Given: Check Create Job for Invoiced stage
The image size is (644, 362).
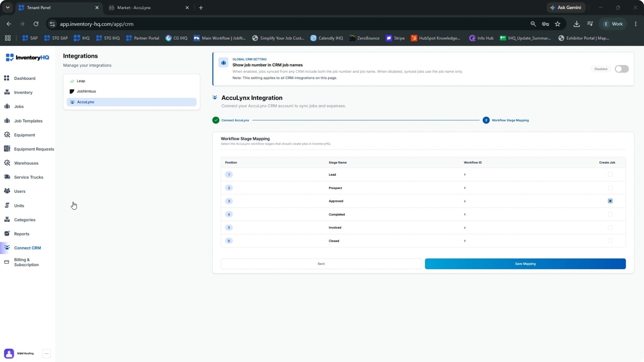Looking at the screenshot, I should (610, 227).
